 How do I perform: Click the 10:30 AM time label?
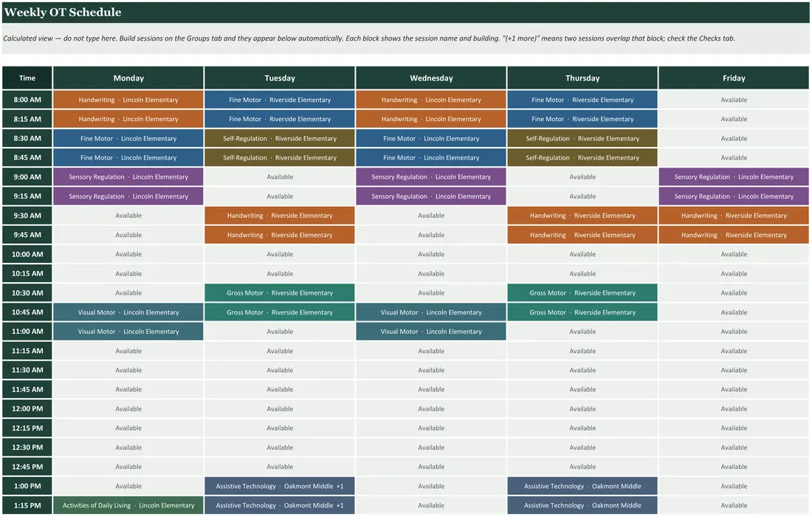point(27,292)
